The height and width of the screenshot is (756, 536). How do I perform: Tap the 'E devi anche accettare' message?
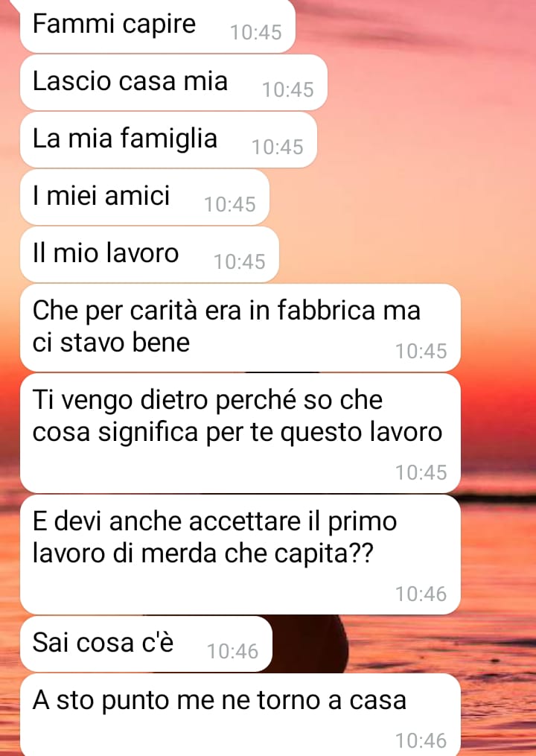pos(240,554)
